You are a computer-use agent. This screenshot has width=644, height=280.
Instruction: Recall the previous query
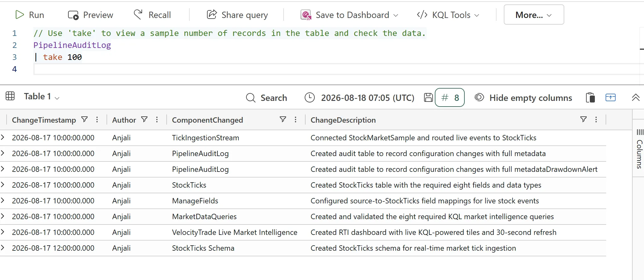tap(152, 15)
